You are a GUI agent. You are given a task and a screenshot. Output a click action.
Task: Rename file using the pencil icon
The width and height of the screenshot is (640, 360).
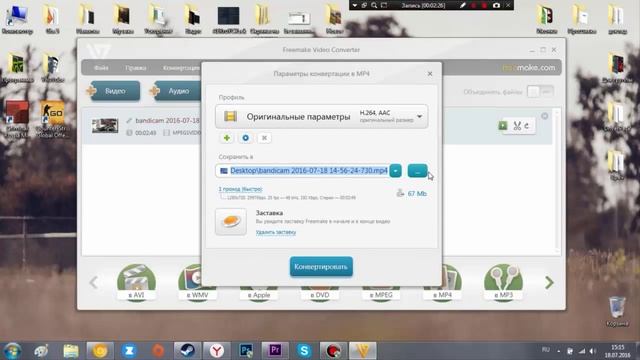[x=129, y=120]
